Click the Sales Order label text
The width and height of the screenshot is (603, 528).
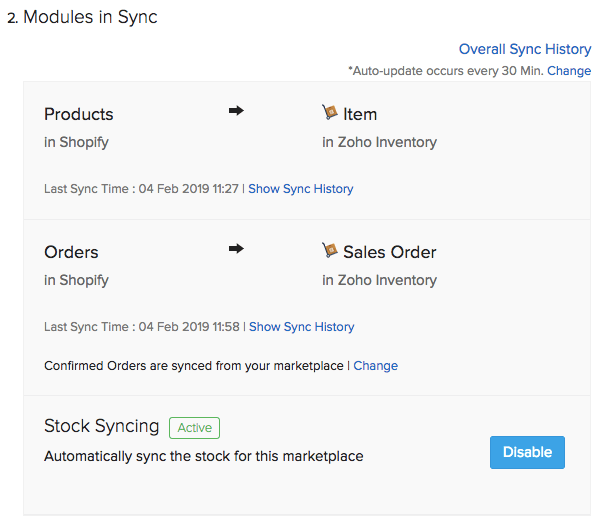[390, 252]
